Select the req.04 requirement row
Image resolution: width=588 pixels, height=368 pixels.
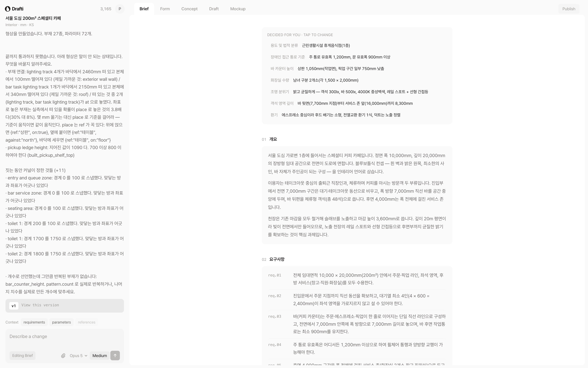[x=357, y=349]
